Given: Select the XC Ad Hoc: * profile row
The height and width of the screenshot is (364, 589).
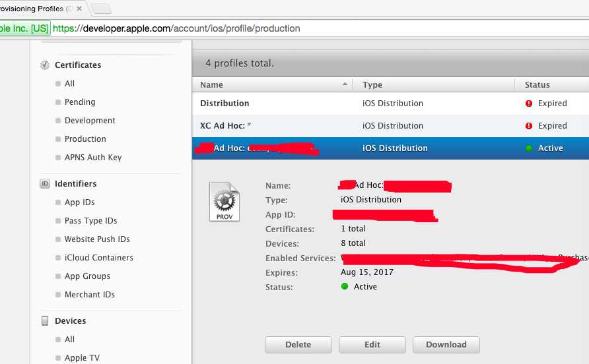Looking at the screenshot, I should (x=390, y=126).
